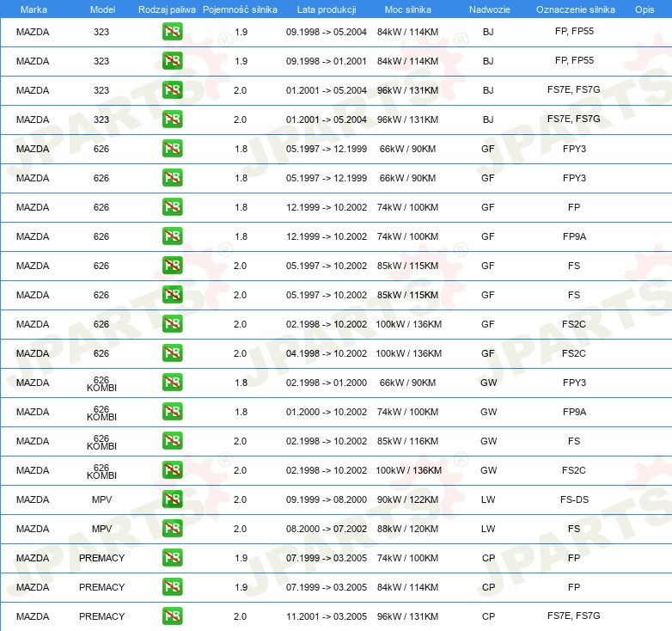Select the FP9A engine cell in the 626 GF row
This screenshot has height=631, width=672.
pyautogui.click(x=574, y=236)
